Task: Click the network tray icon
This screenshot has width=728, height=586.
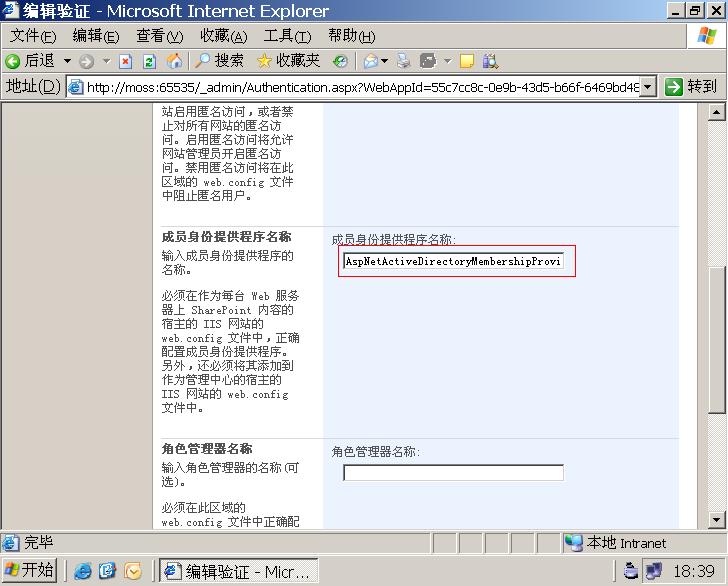Action: [654, 571]
